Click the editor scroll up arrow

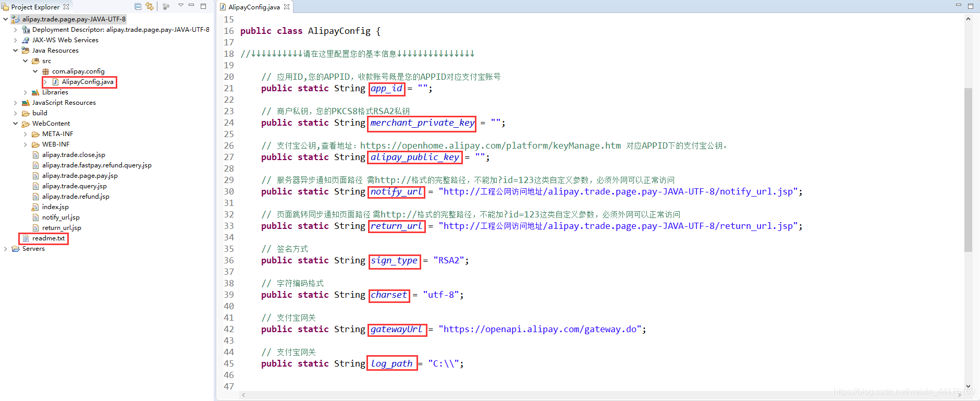[968, 19]
